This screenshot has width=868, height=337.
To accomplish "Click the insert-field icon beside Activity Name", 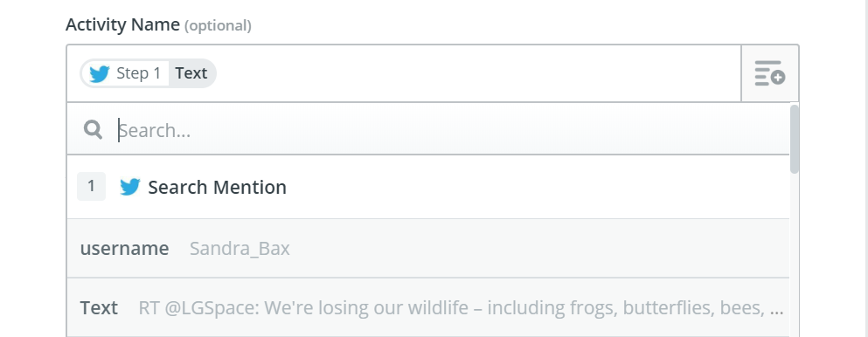I will click(x=769, y=73).
